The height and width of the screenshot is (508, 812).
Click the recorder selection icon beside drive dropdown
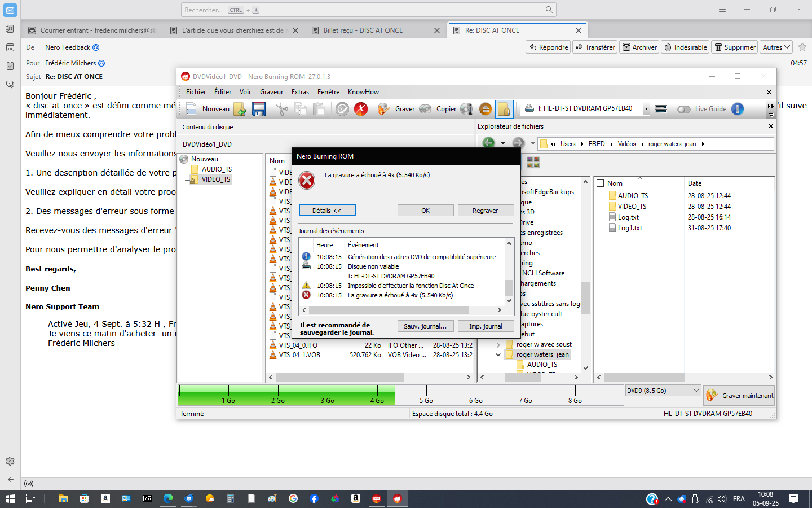pos(661,109)
